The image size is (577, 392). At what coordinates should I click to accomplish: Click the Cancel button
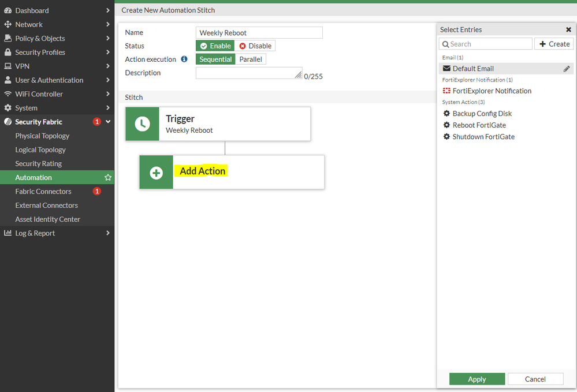click(535, 379)
